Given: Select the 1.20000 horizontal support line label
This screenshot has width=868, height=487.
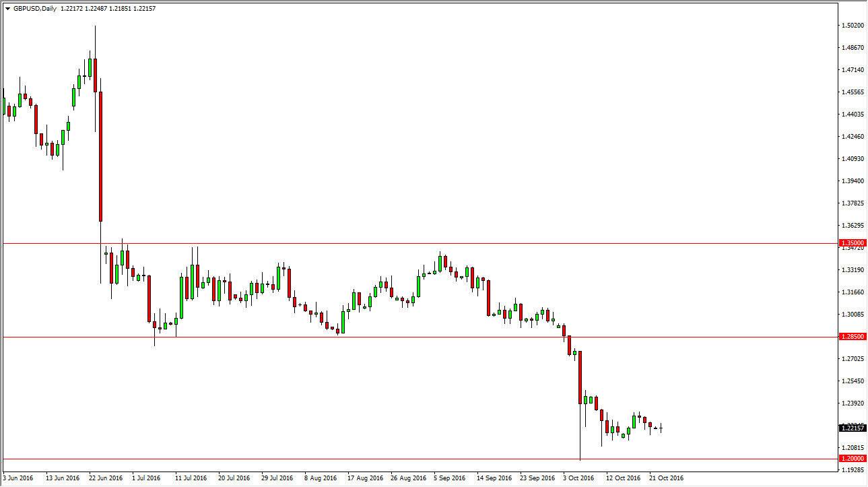Looking at the screenshot, I should [851, 457].
